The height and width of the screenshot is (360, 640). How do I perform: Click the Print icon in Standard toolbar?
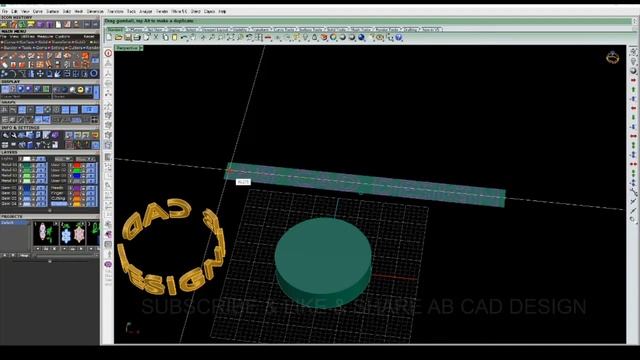137,38
